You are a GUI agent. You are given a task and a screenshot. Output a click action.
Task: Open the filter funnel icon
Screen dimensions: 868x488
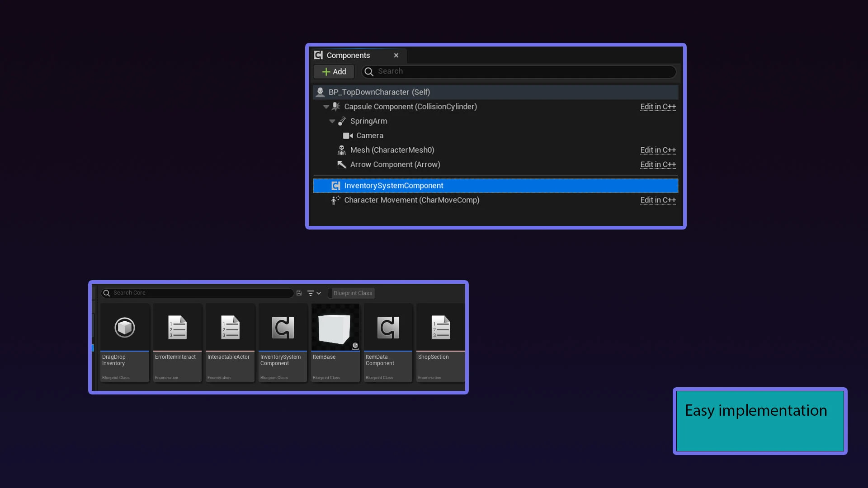311,293
